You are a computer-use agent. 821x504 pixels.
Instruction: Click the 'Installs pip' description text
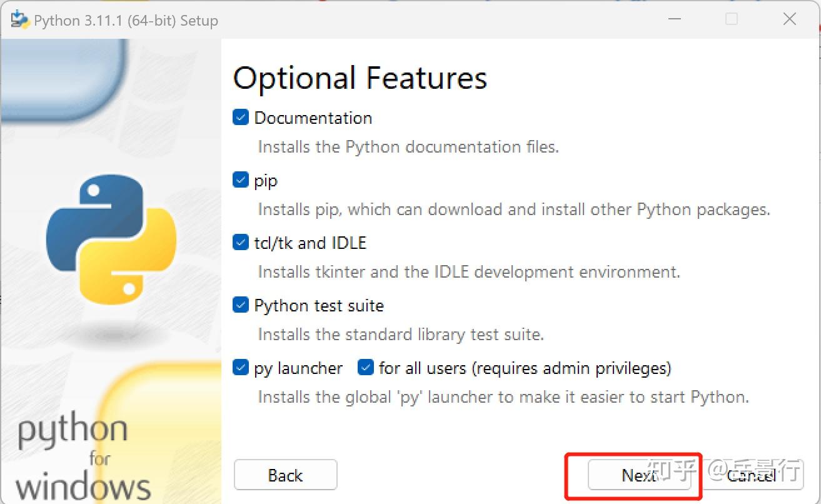(513, 209)
